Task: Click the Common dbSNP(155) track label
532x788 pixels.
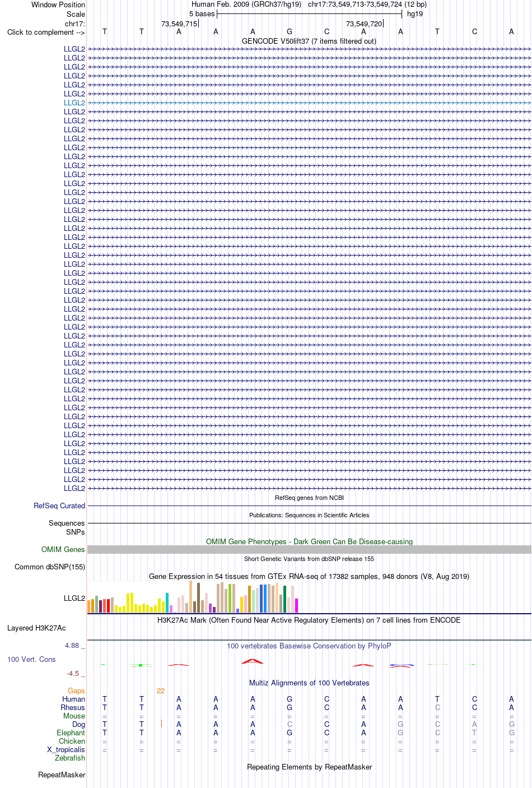Action: click(x=50, y=567)
